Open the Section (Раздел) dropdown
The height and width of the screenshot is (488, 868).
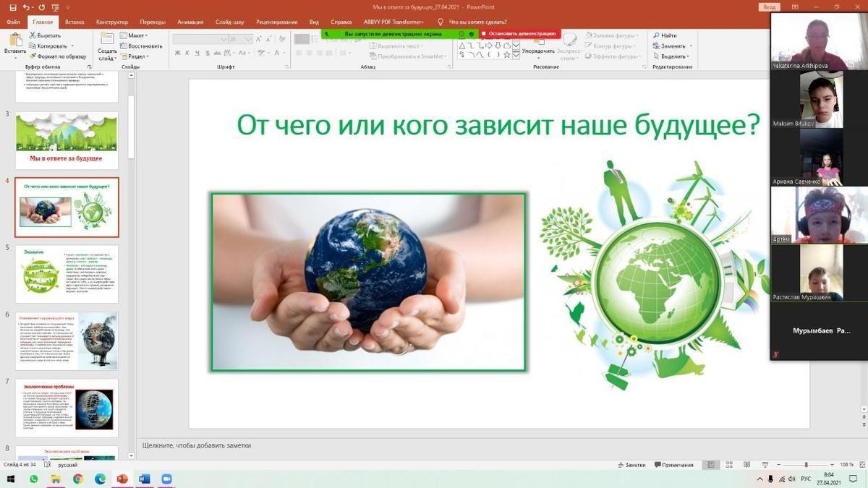pos(134,56)
